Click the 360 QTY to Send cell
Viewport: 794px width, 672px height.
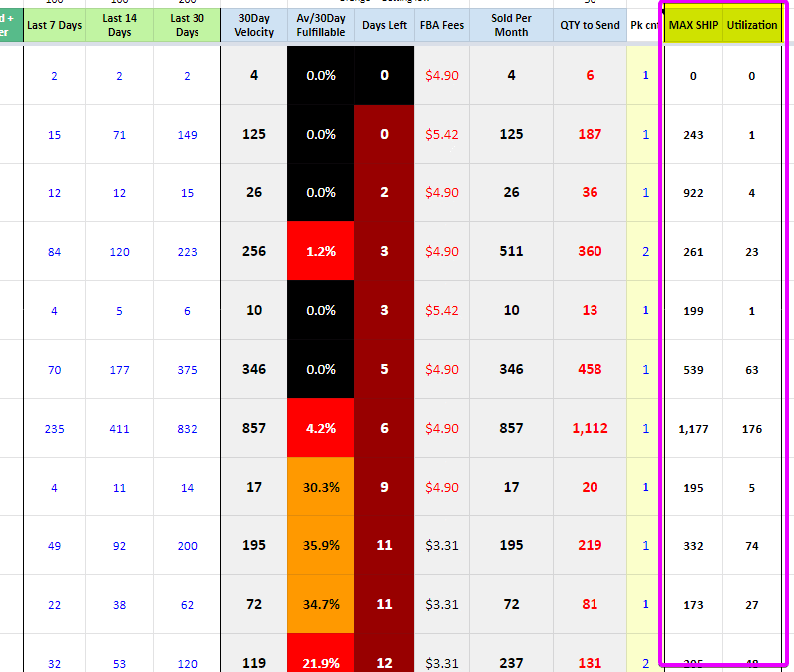click(x=590, y=251)
